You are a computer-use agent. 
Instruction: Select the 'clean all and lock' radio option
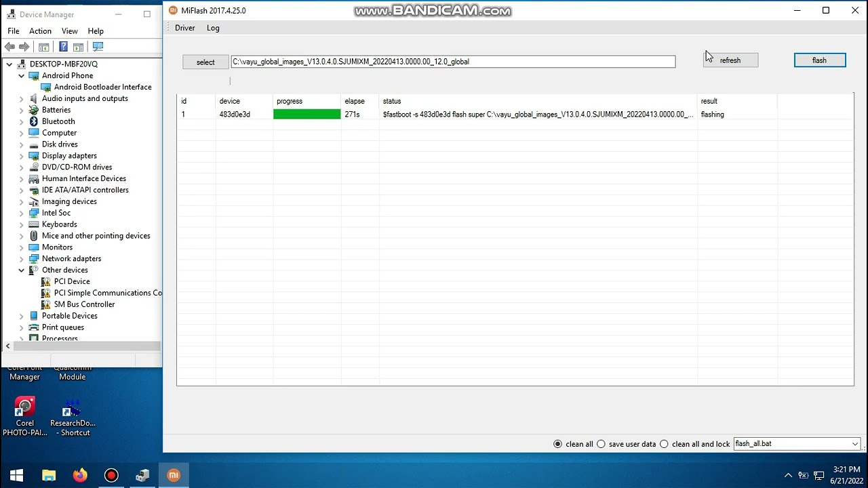pos(664,444)
